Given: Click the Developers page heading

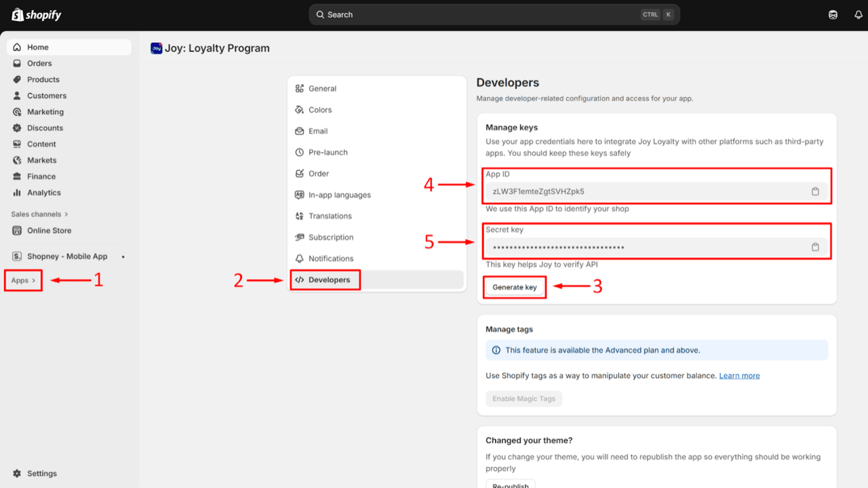Looking at the screenshot, I should click(x=508, y=83).
